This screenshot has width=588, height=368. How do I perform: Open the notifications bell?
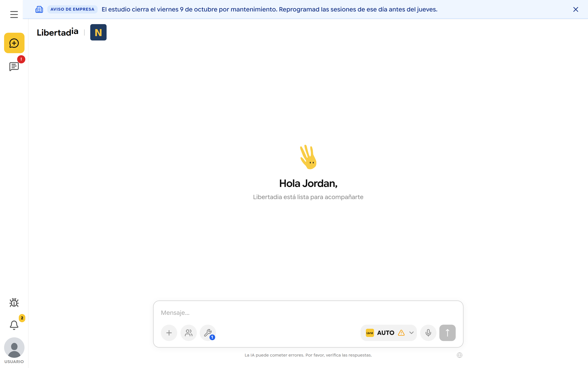coord(14,325)
